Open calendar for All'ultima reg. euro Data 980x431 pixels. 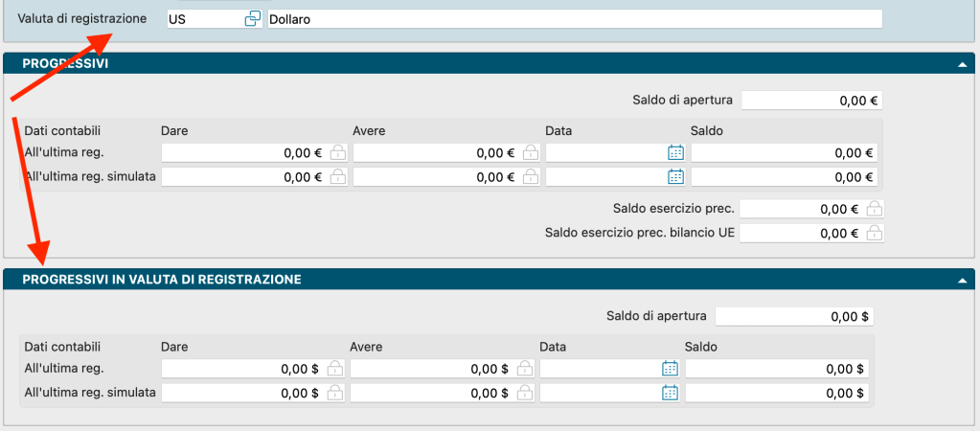(675, 152)
